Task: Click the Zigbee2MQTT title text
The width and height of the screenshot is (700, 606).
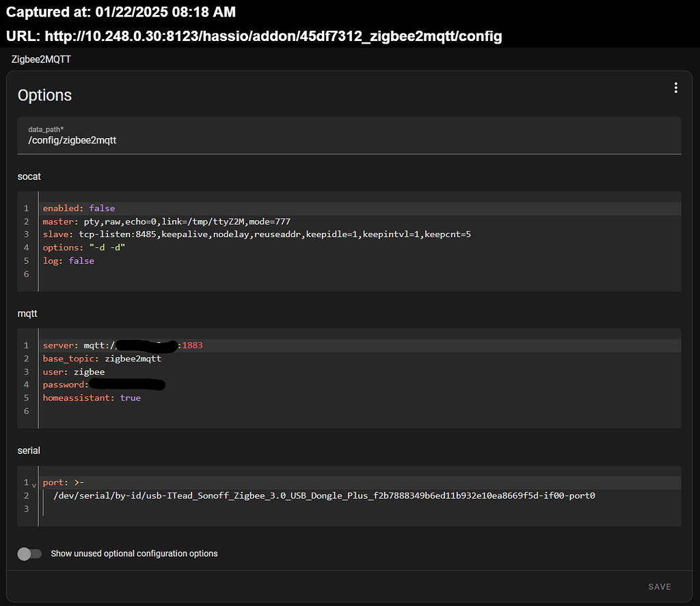Action: [x=41, y=59]
